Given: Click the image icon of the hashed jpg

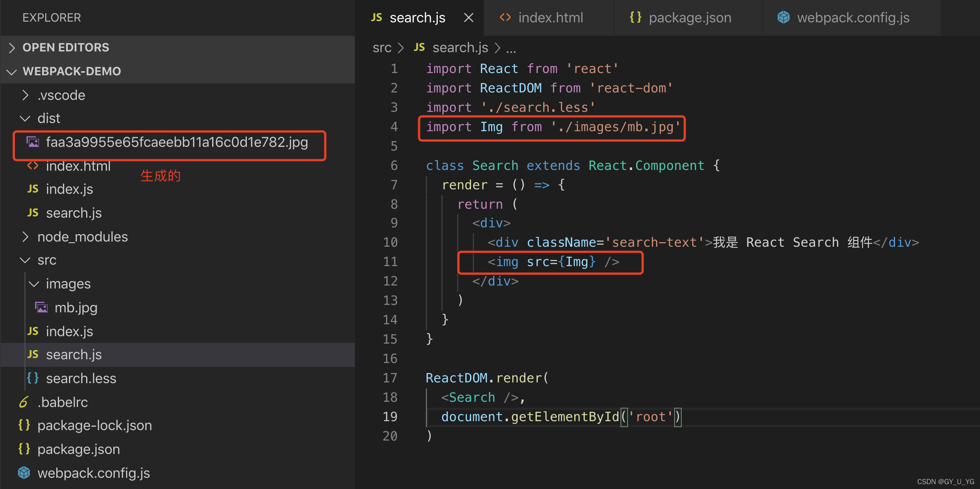Looking at the screenshot, I should [33, 142].
